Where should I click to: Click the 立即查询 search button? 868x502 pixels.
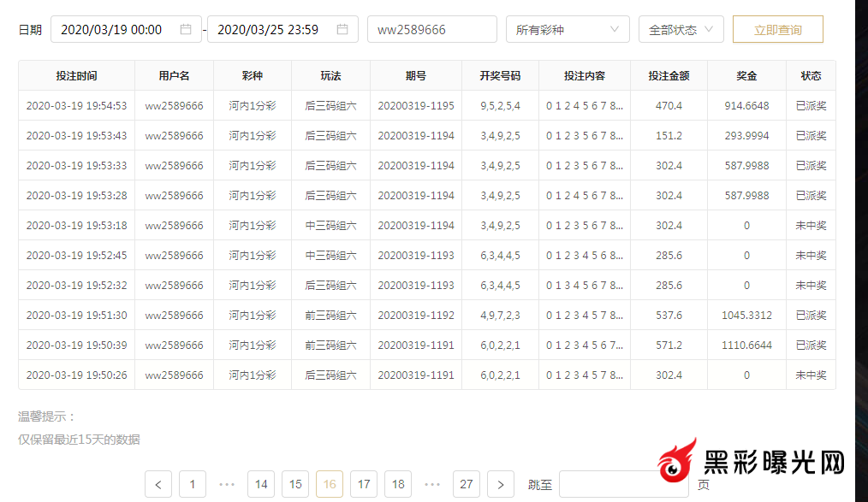coord(777,29)
